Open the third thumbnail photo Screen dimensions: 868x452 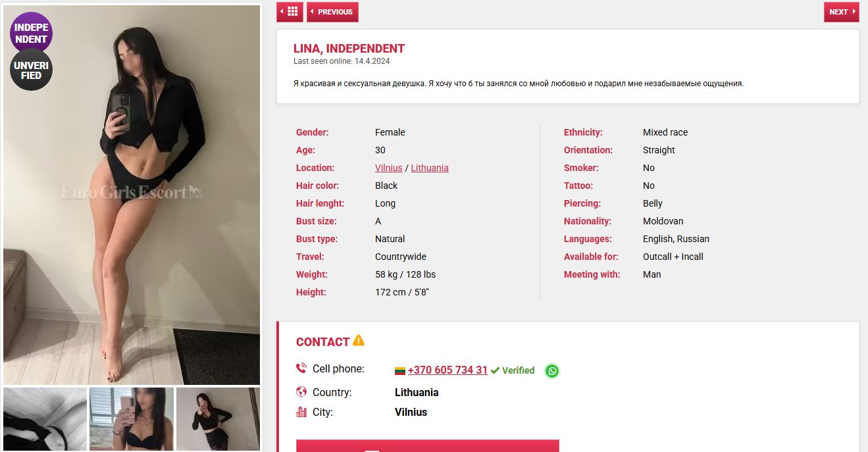point(218,419)
